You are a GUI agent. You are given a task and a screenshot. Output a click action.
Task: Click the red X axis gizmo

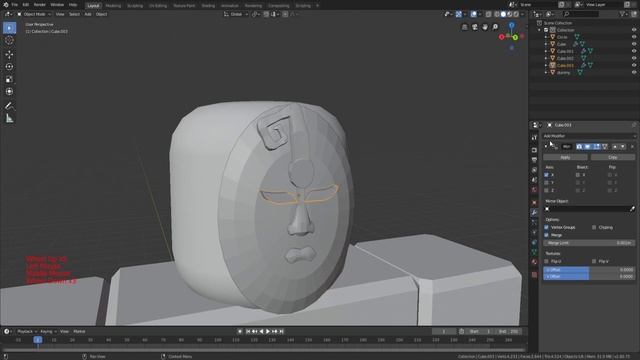click(x=502, y=37)
